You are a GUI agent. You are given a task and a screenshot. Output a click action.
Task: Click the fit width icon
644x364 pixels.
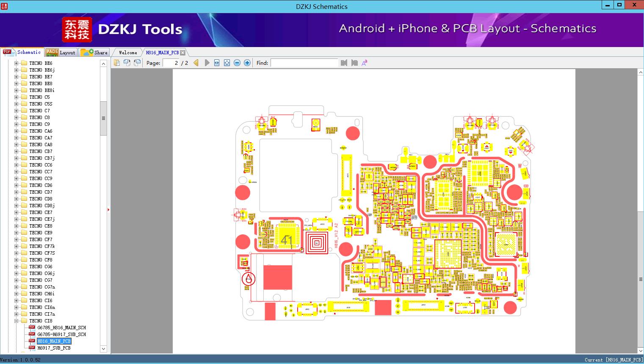(217, 63)
